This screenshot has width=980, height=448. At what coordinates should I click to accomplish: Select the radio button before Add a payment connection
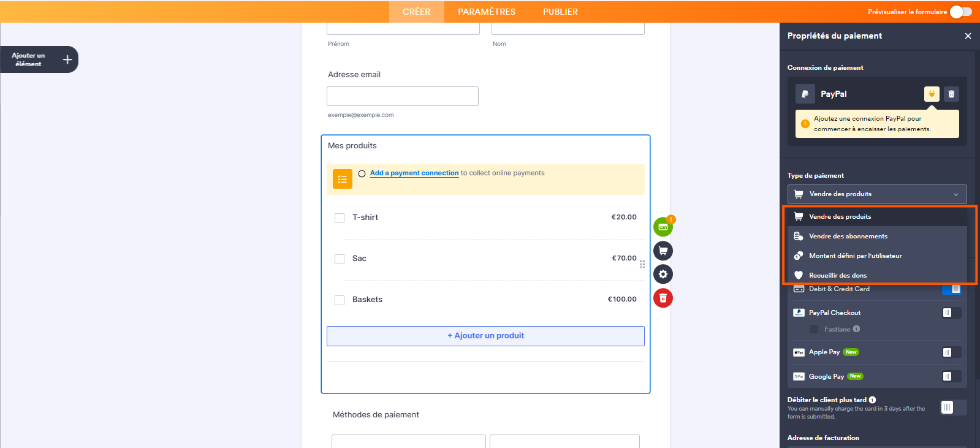coord(362,173)
